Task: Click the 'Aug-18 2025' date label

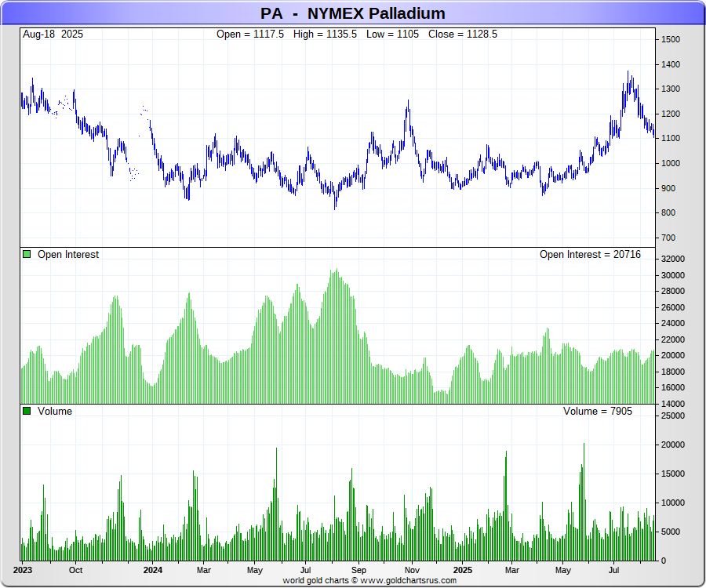Action: (x=53, y=34)
